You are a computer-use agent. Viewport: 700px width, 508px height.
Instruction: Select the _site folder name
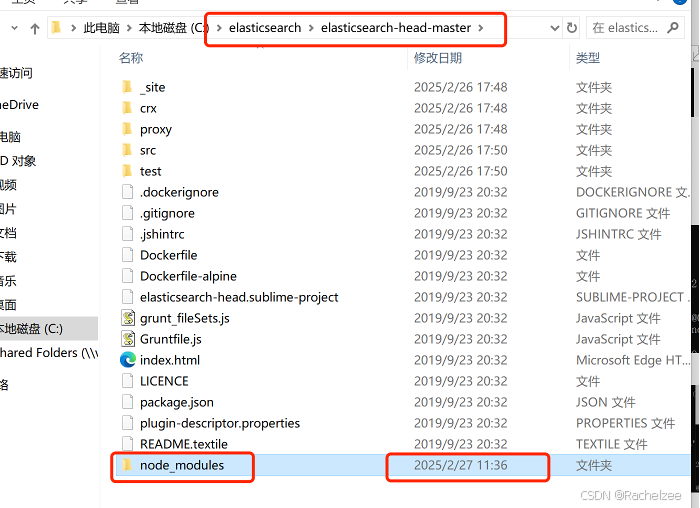coord(153,87)
